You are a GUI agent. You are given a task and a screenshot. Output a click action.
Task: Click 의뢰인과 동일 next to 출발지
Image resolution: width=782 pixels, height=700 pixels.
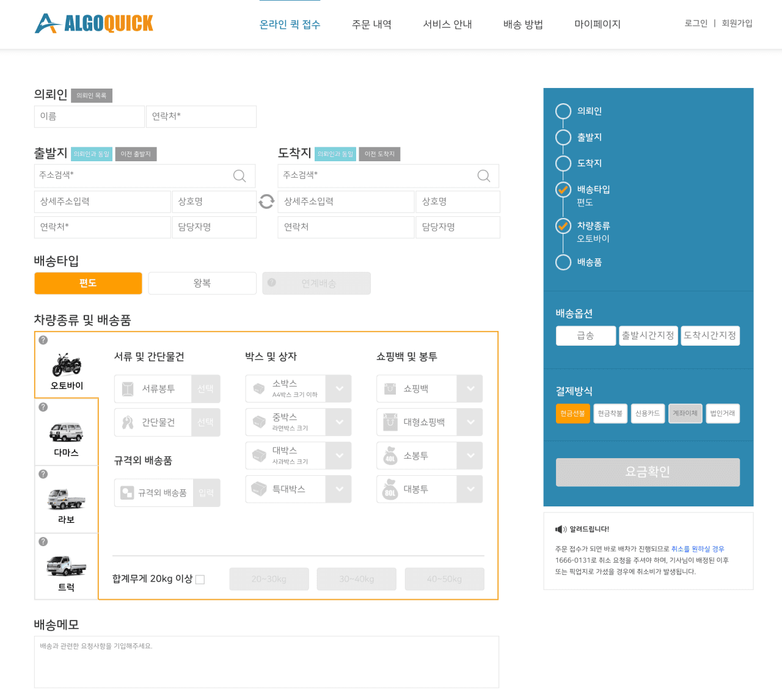click(92, 154)
